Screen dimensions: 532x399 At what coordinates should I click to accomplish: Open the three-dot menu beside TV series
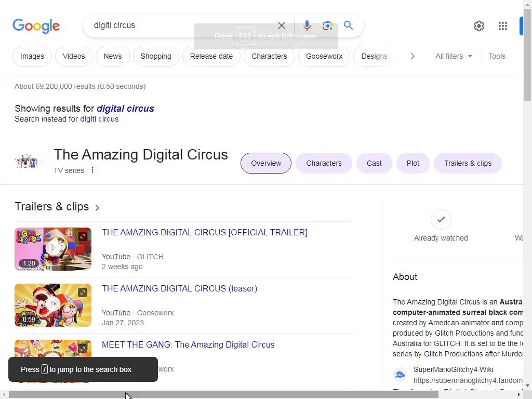point(92,170)
